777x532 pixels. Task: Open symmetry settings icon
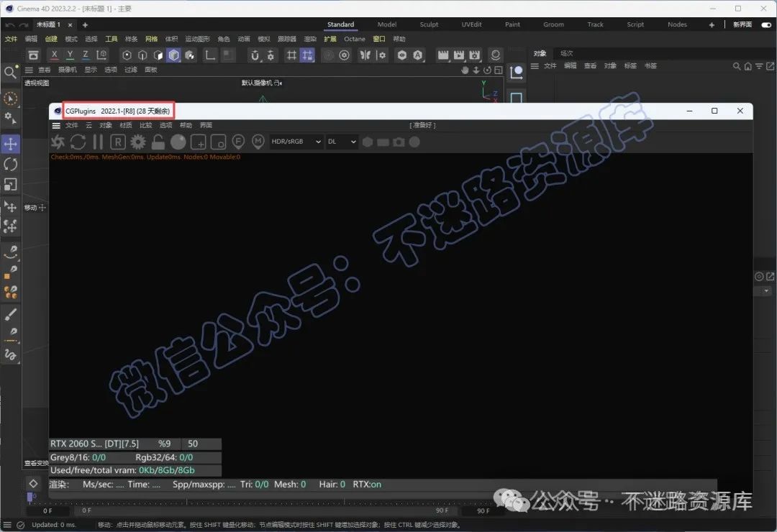[x=381, y=55]
